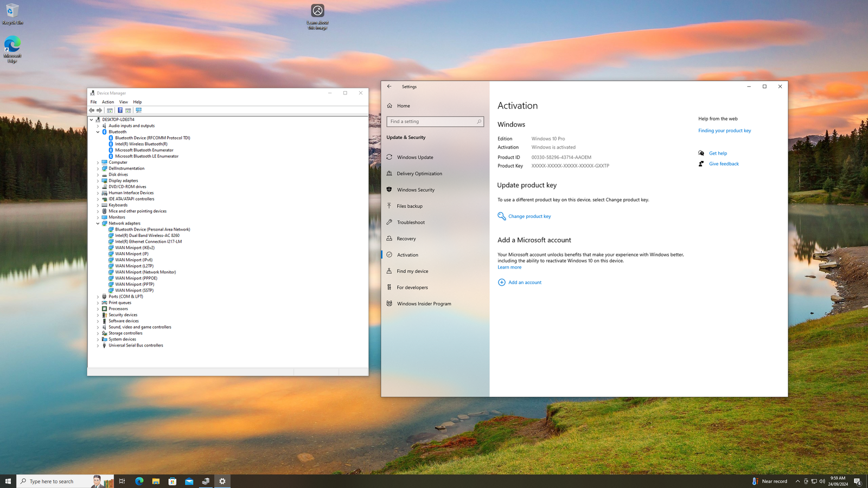Click the volume icon in system tray
868x488 pixels.
[822, 481]
